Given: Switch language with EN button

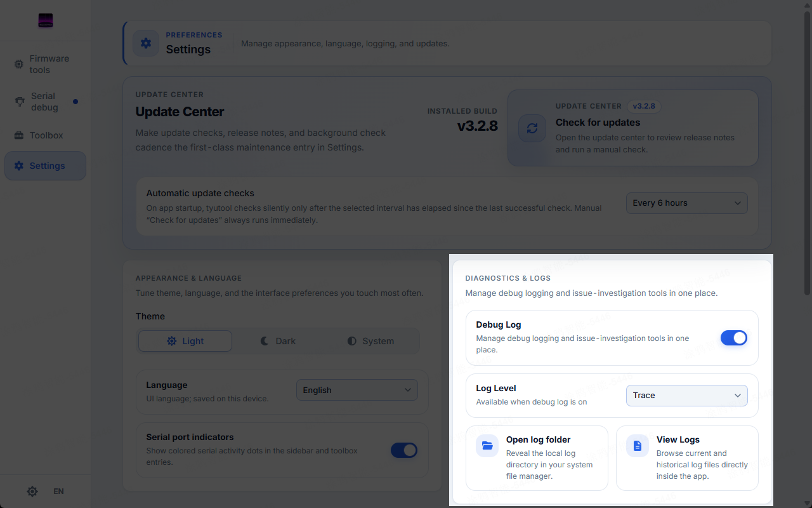Looking at the screenshot, I should (58, 491).
